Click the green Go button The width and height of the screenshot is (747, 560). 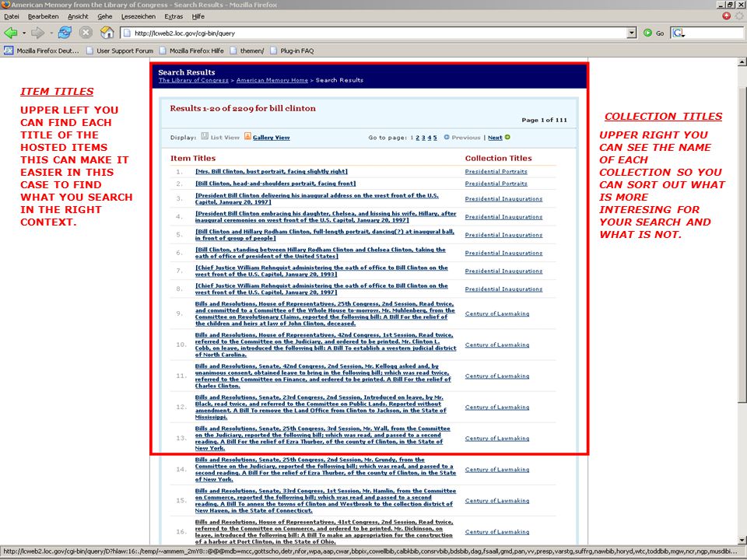(x=653, y=33)
